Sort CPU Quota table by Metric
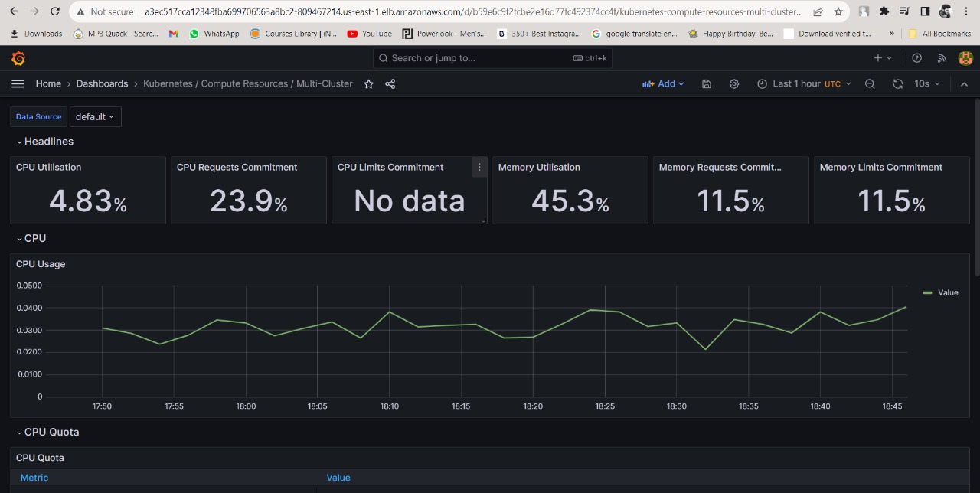Screen dimensions: 980x493 coord(34,478)
